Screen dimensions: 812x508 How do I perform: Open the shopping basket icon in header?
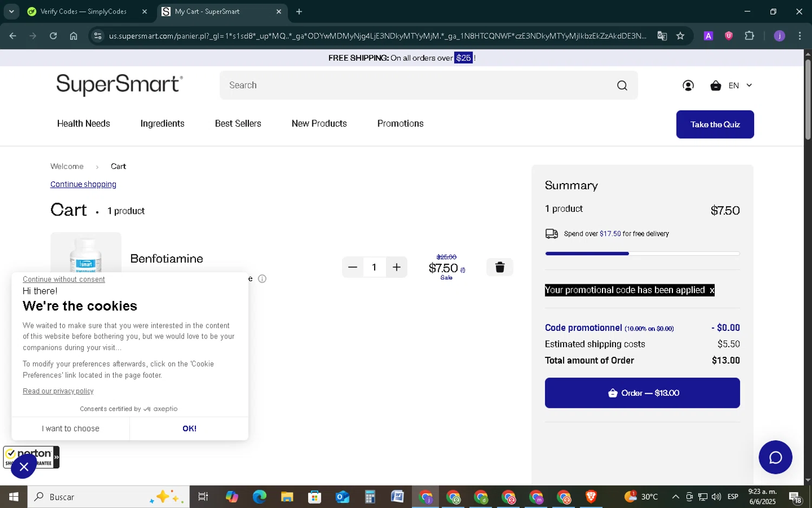716,86
